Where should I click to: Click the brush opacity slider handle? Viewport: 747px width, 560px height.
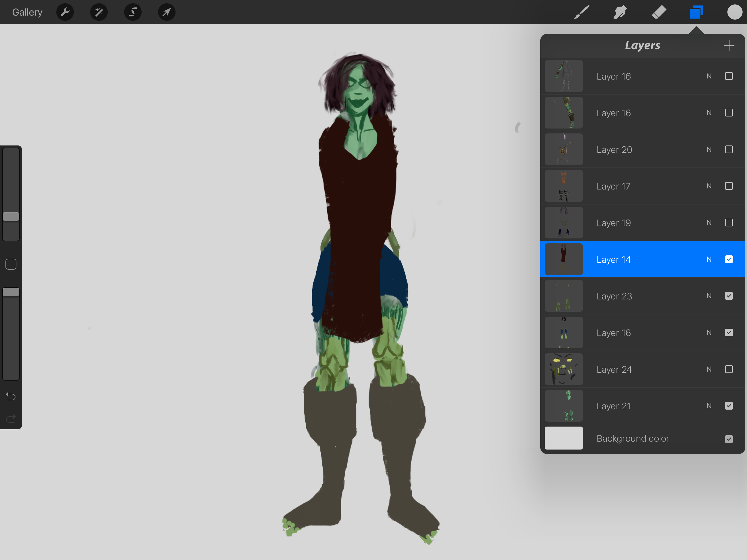coord(11,292)
